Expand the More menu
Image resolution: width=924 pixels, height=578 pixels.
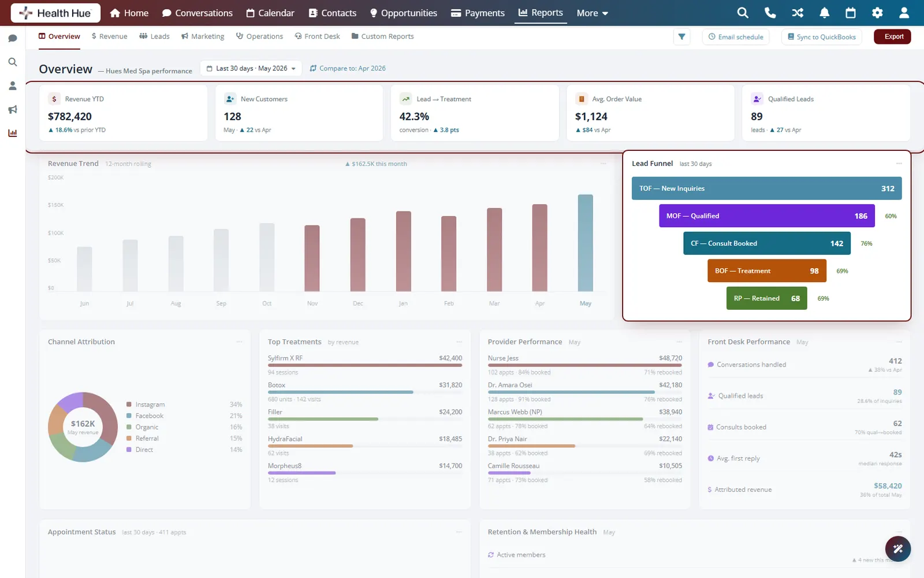click(x=593, y=13)
